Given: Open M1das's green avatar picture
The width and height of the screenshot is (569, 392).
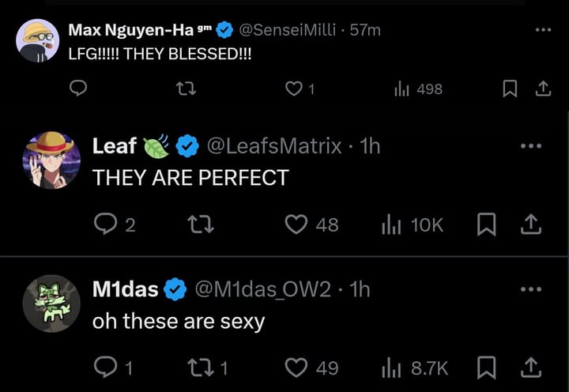Looking at the screenshot, I should coord(51,303).
